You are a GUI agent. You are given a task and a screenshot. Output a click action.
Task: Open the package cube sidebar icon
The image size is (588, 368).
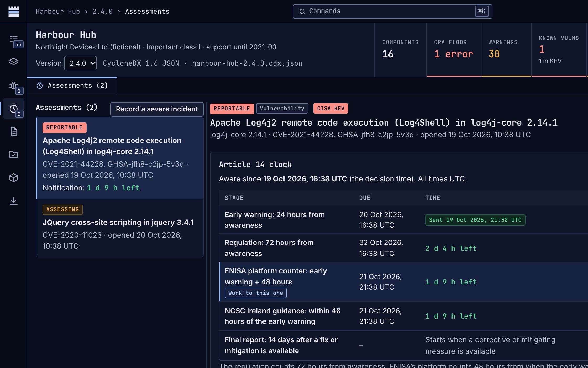coord(14,178)
